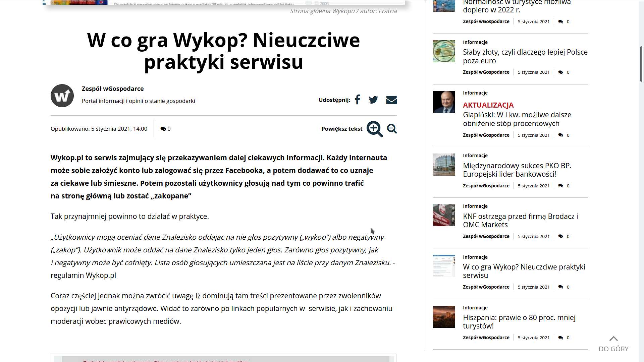Click Zespół wGospodarce author under KNF article
The height and width of the screenshot is (362, 644).
(486, 237)
